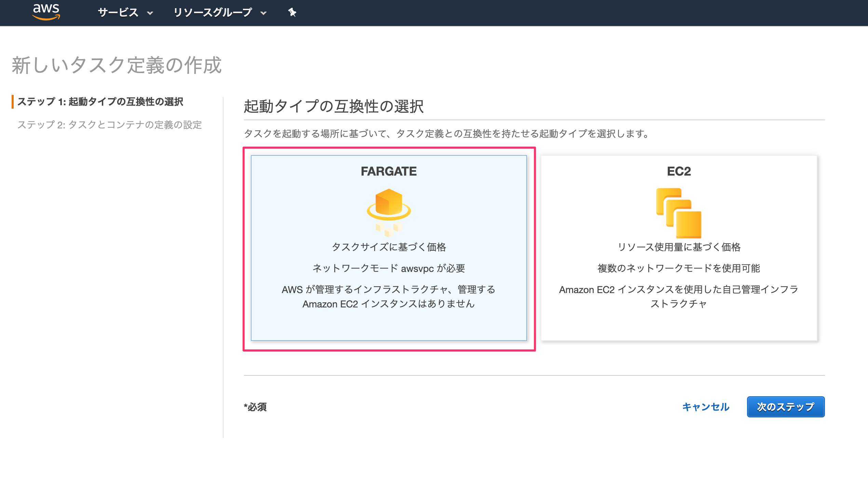The width and height of the screenshot is (868, 483).
Task: Click the Fargate AWS-managed infrastructure description
Action: coord(389,296)
